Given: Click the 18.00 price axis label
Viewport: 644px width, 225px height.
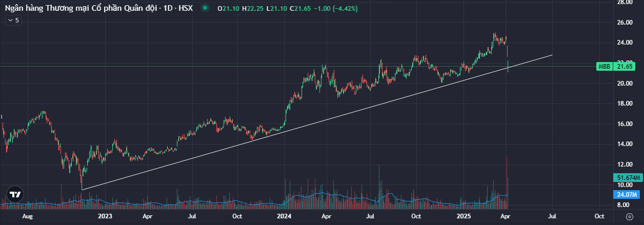Looking at the screenshot, I should pos(625,104).
